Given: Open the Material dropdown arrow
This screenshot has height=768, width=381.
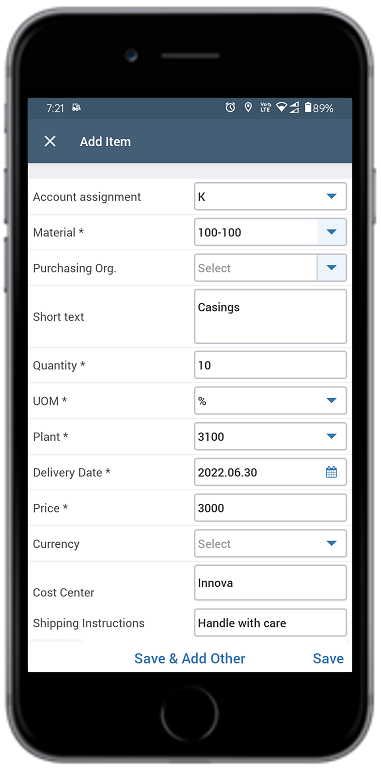Looking at the screenshot, I should [332, 232].
